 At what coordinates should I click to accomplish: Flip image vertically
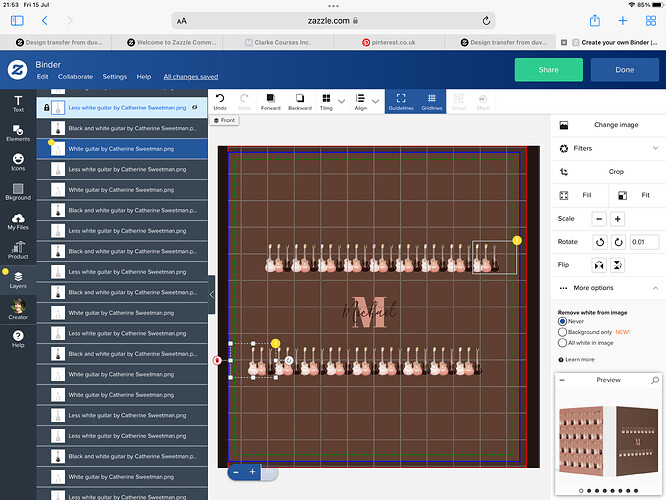point(618,265)
